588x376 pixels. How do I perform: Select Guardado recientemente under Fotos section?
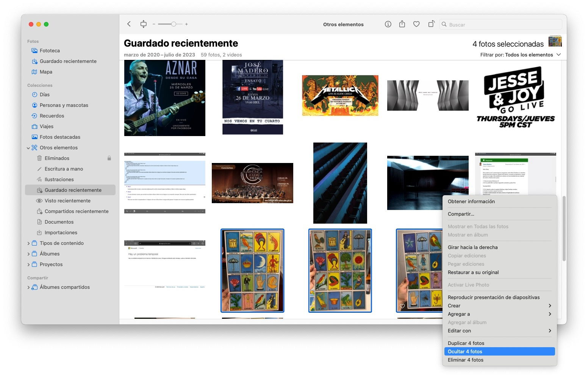coord(68,61)
